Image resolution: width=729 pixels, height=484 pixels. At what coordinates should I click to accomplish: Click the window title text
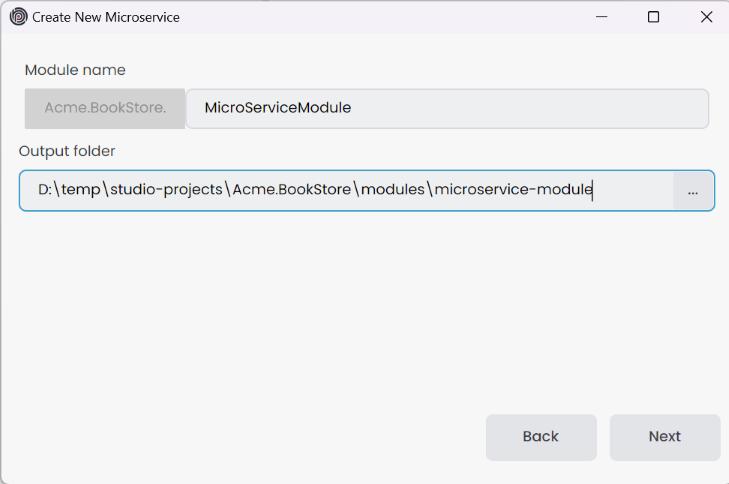point(106,17)
